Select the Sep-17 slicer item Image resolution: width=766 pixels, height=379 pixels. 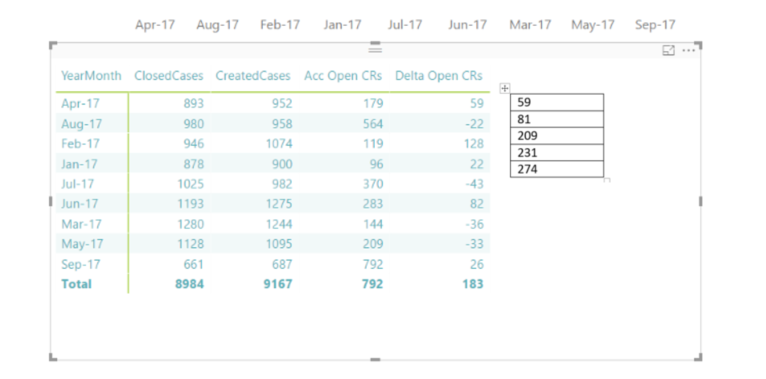[x=655, y=25]
